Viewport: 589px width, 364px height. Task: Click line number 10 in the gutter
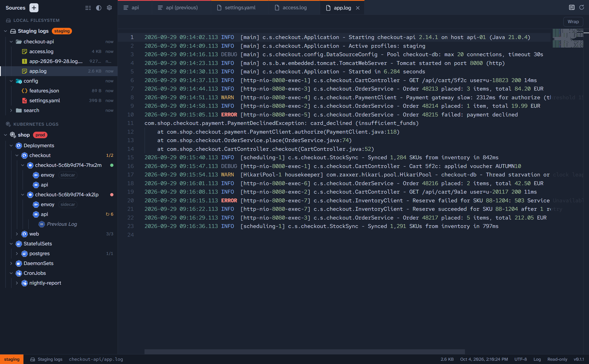(x=131, y=115)
